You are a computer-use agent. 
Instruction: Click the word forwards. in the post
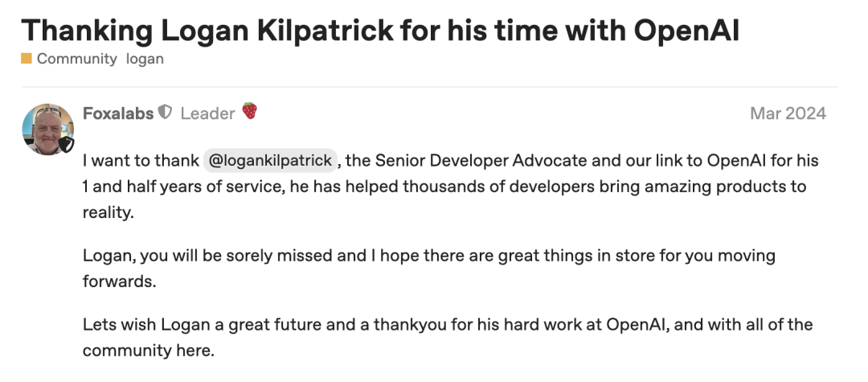[120, 281]
